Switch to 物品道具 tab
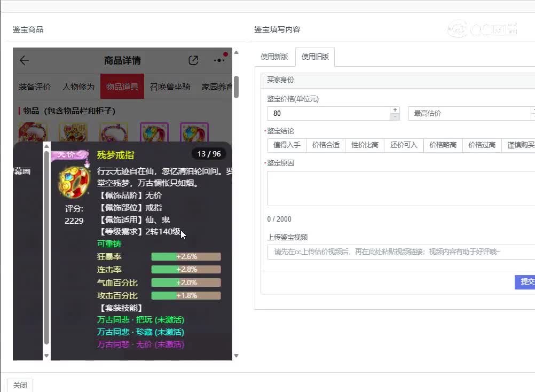Viewport: 535px width, 392px height. pyautogui.click(x=122, y=87)
